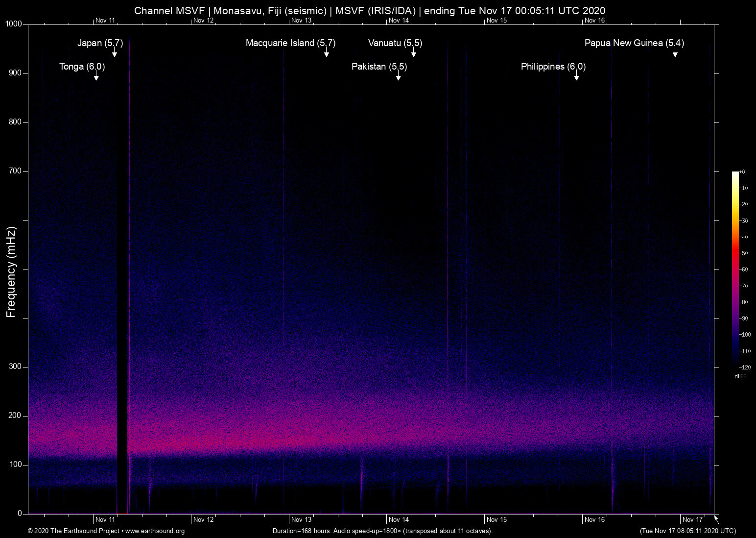Click the Vanuatu (5.5) arrow marker
Viewport: 756px width, 538px height.
(x=414, y=52)
